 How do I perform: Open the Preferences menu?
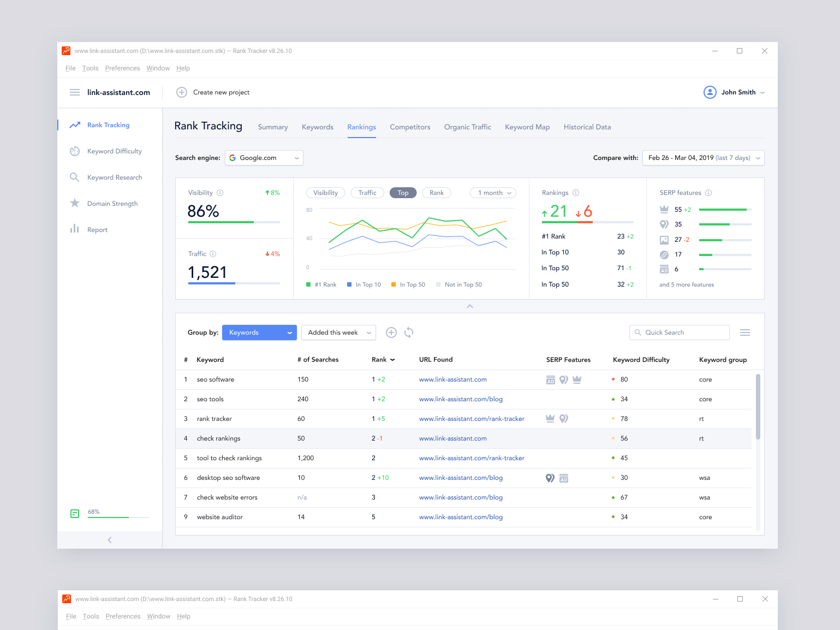pos(122,68)
